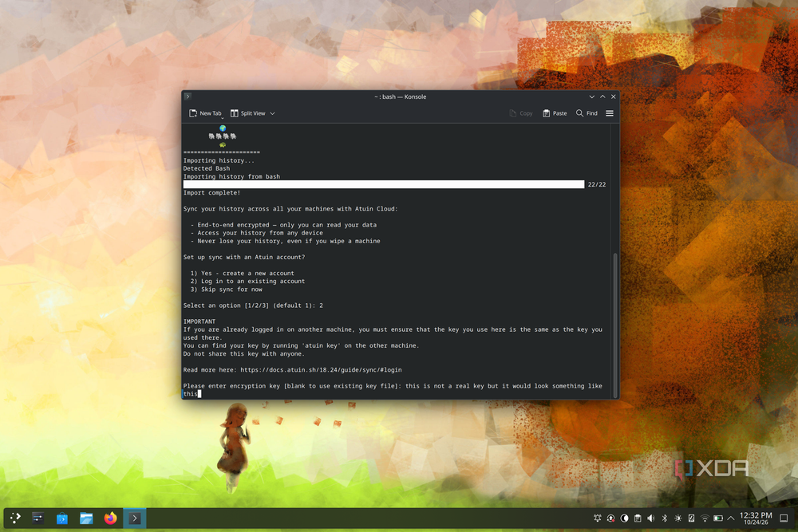Click the Split View button

(248, 113)
